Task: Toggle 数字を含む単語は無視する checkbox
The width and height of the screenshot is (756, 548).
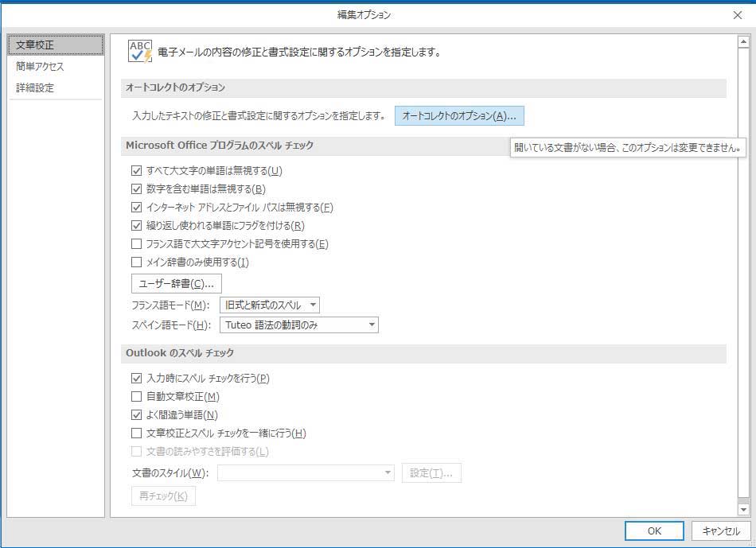Action: click(136, 188)
